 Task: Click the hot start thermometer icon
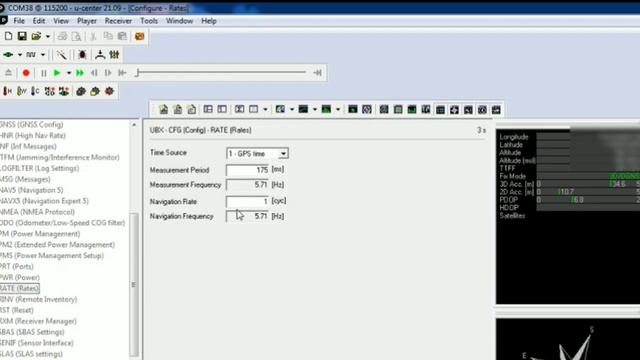coord(7,91)
